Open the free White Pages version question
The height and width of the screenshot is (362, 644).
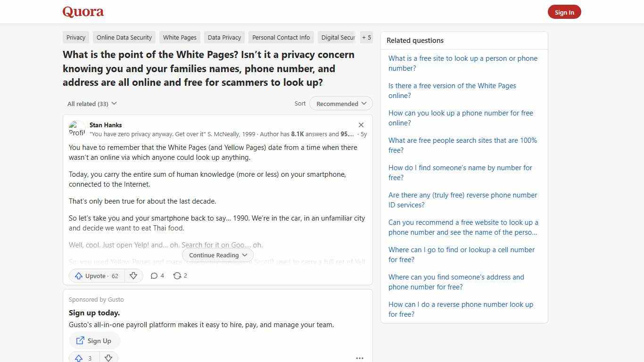(x=452, y=90)
